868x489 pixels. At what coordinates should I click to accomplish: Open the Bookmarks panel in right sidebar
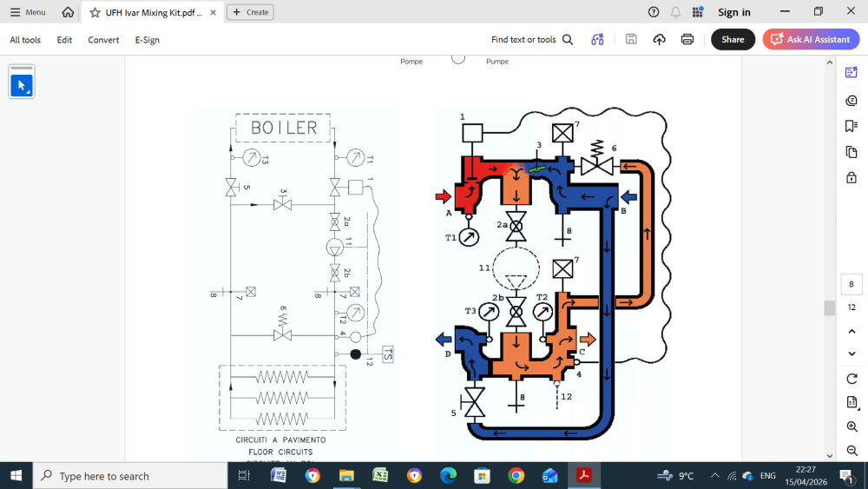point(852,126)
